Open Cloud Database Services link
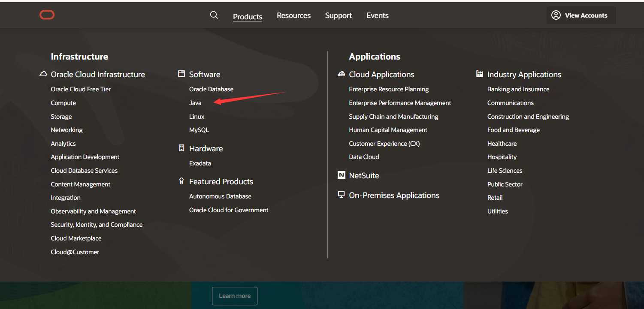The image size is (644, 309). click(x=84, y=171)
